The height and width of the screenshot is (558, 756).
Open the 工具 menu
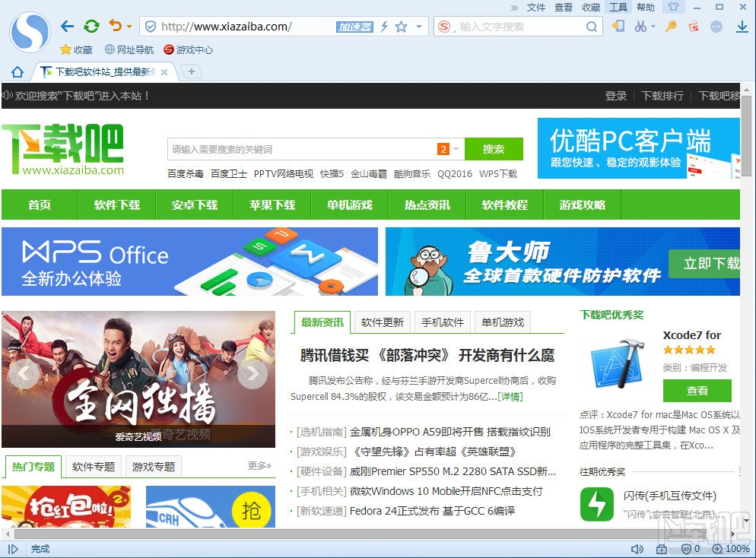tap(618, 8)
